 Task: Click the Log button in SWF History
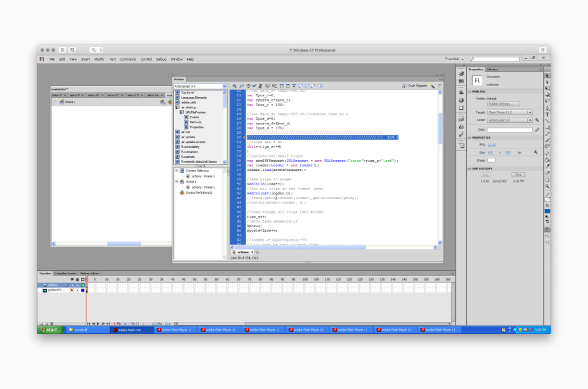point(485,174)
